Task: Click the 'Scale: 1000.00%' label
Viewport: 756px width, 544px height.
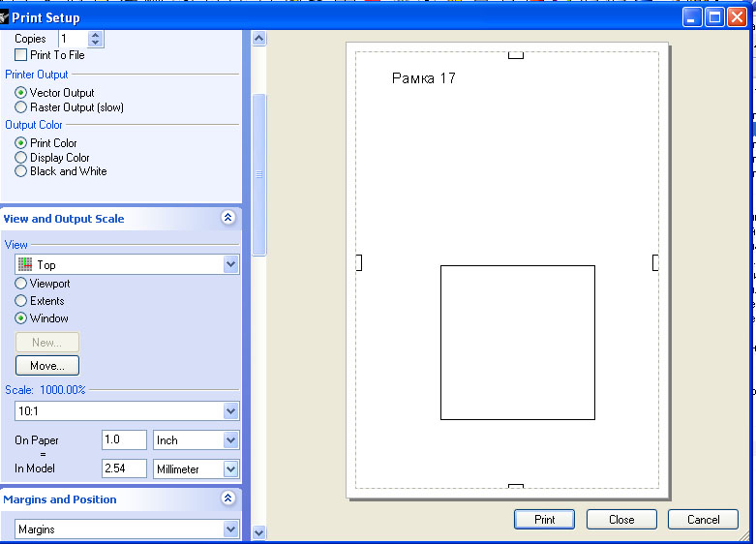Action: 45,390
